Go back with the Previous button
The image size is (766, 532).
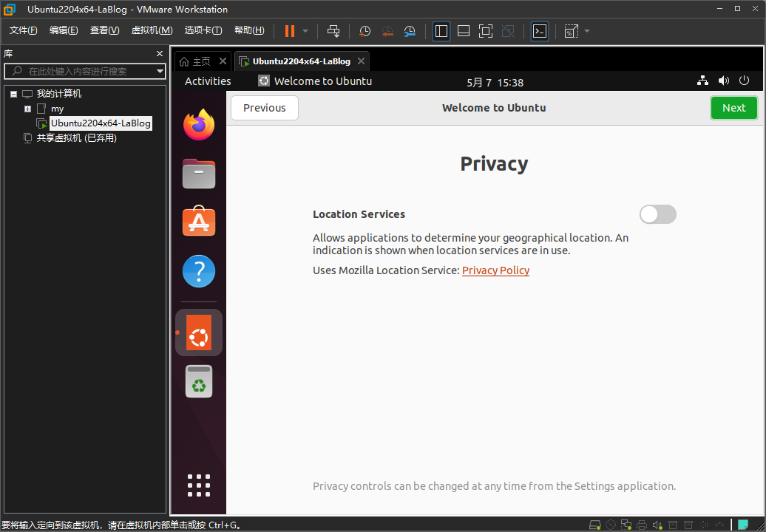(264, 108)
